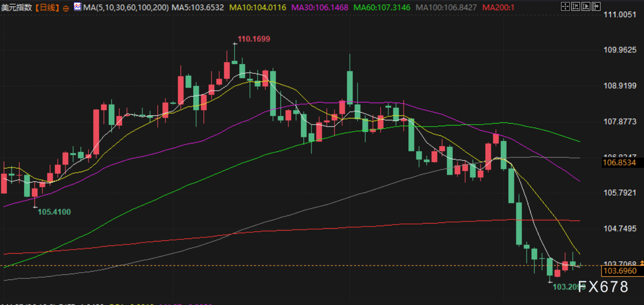This screenshot has height=305, width=644.
Task: Click the MA30:106.1468 value
Action: click(320, 8)
